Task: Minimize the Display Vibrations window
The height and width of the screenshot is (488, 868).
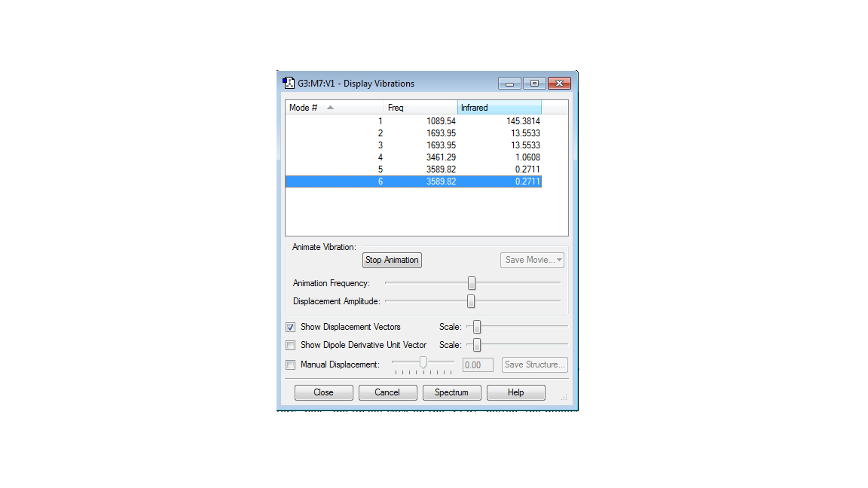Action: click(509, 84)
